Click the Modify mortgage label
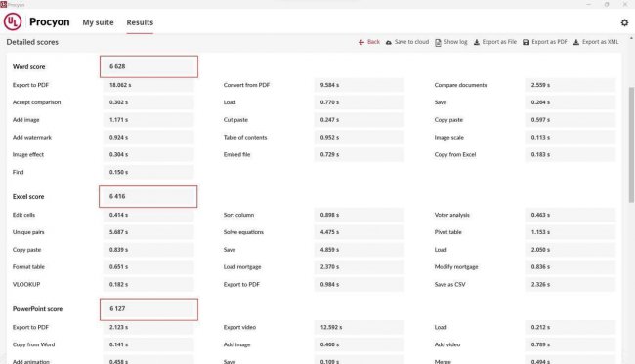 (x=456, y=267)
